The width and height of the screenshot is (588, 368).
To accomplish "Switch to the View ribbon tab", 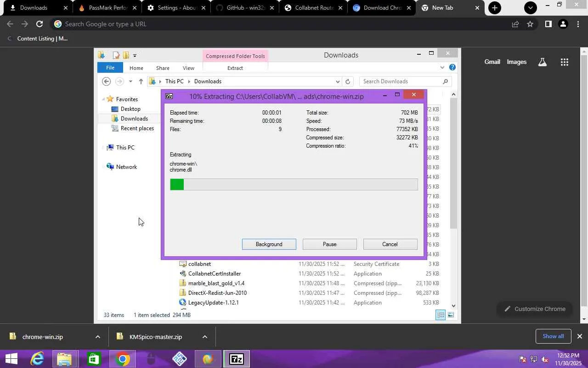I will coord(188,68).
